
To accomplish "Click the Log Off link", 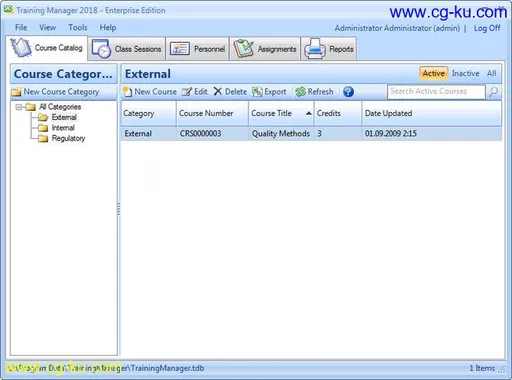I will tap(487, 28).
